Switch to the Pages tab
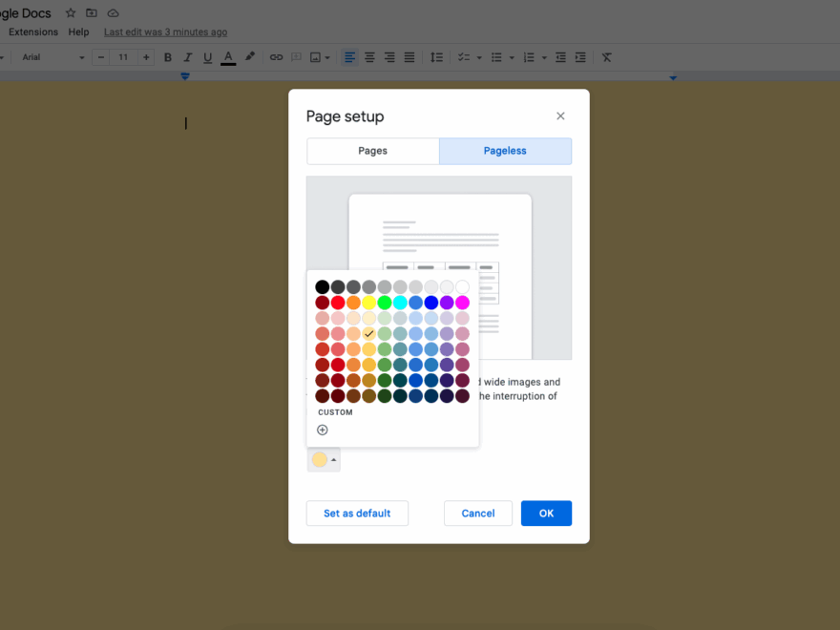840x630 pixels. tap(372, 151)
